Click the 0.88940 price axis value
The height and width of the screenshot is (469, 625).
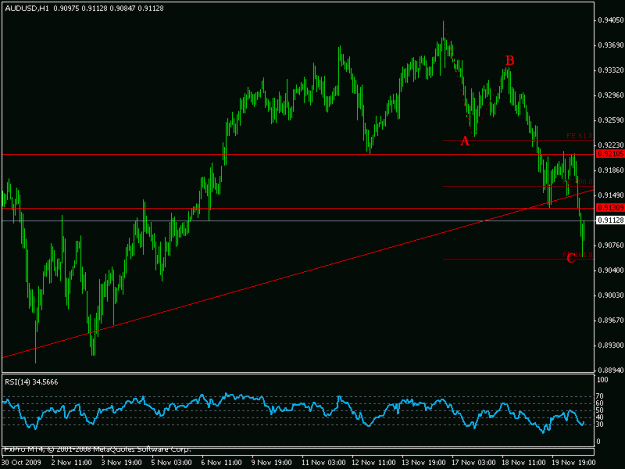611,370
